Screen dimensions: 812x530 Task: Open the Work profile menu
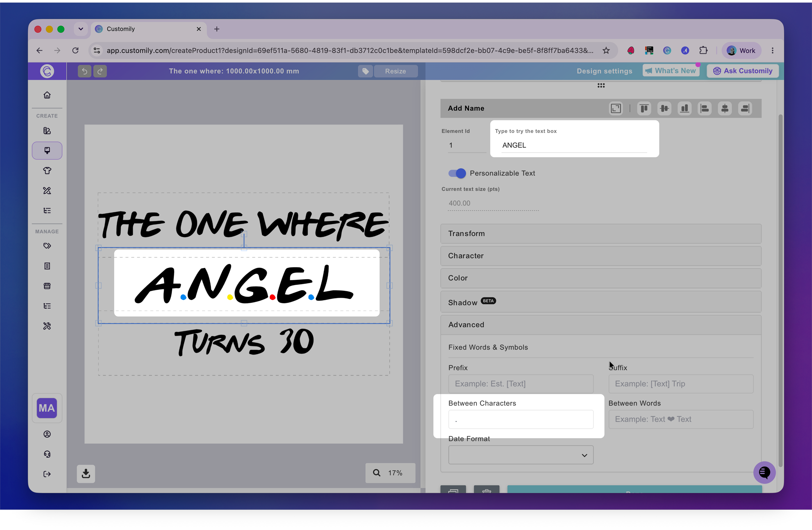741,50
